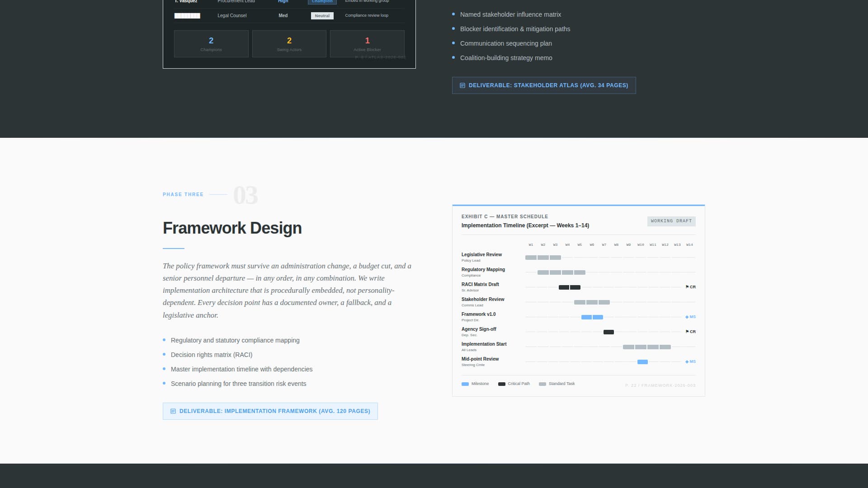
Task: Click the Champions count card
Action: point(211,44)
